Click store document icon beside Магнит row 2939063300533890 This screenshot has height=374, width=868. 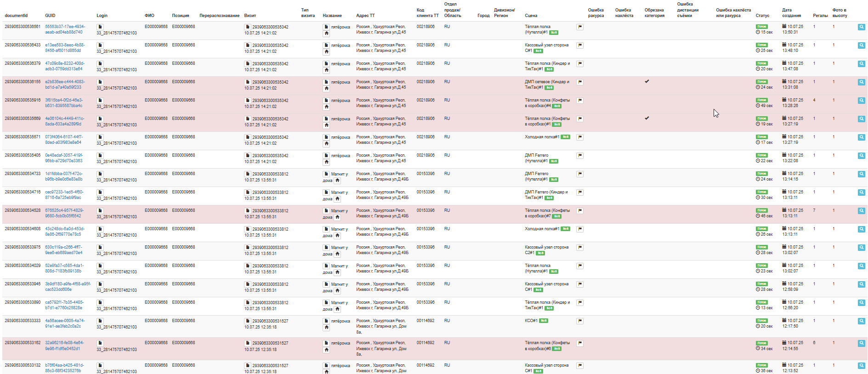point(326,303)
